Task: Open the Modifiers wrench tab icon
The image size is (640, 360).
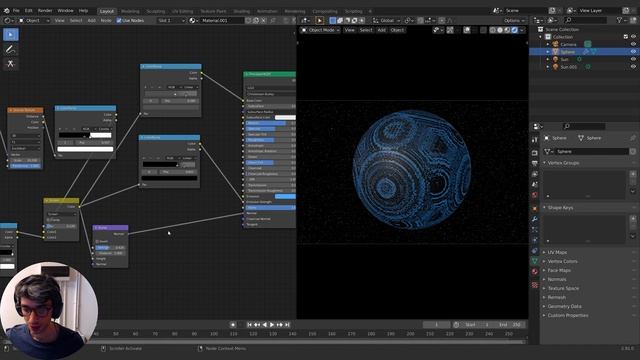Action: [535, 219]
